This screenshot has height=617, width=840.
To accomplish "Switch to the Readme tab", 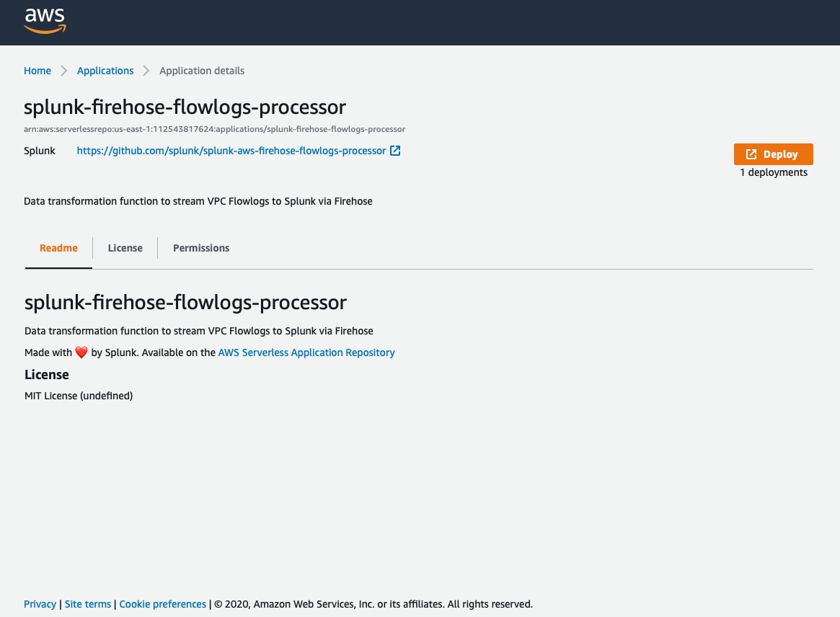I will click(x=58, y=248).
